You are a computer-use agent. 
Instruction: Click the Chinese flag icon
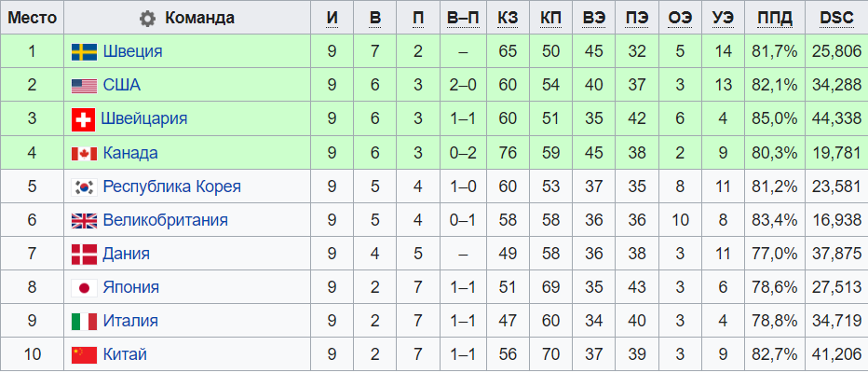[85, 354]
